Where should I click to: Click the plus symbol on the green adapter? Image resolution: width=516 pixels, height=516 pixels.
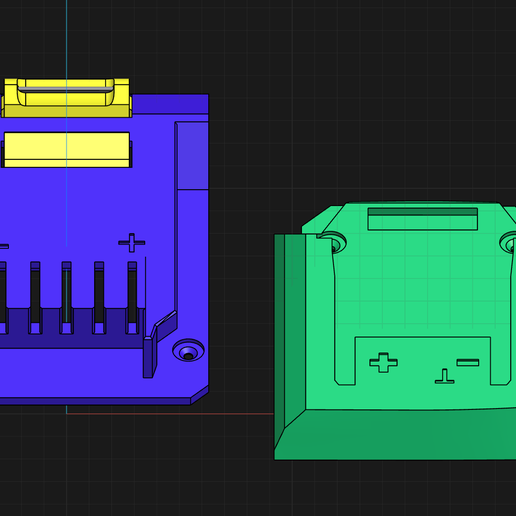pyautogui.click(x=383, y=362)
